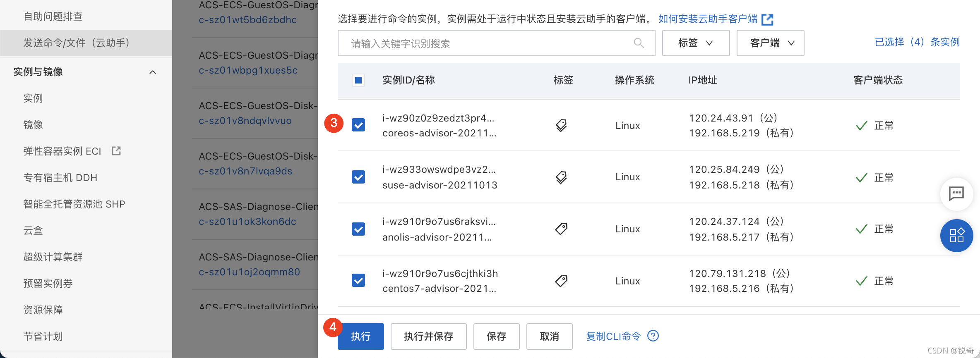Click the IP地址 column header

pyautogui.click(x=703, y=80)
